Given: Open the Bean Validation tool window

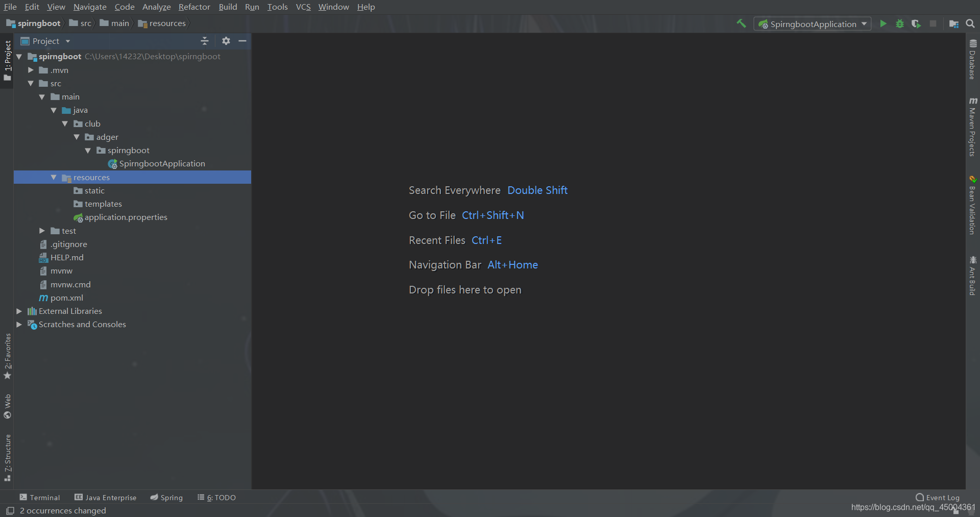Looking at the screenshot, I should point(973,205).
